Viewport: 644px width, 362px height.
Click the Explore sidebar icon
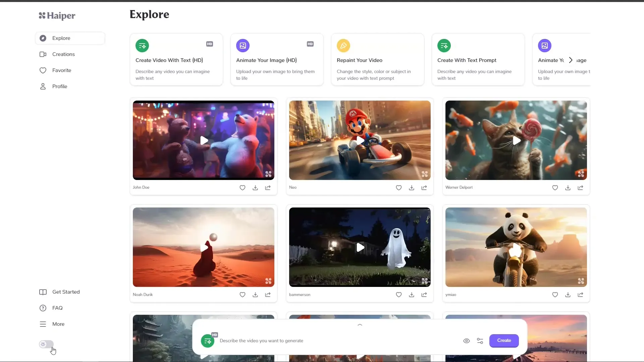click(43, 38)
